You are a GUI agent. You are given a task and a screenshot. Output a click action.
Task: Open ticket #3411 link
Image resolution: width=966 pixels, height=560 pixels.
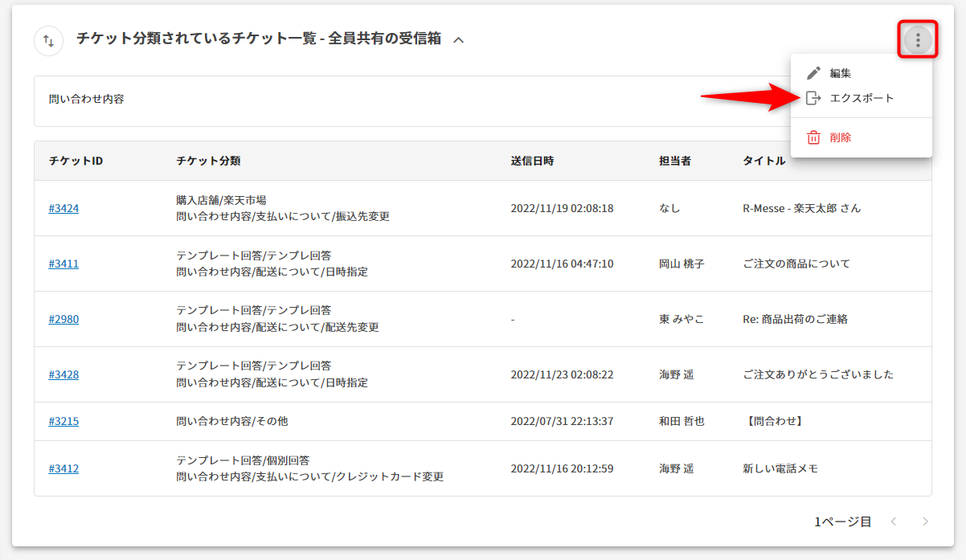[x=63, y=264]
